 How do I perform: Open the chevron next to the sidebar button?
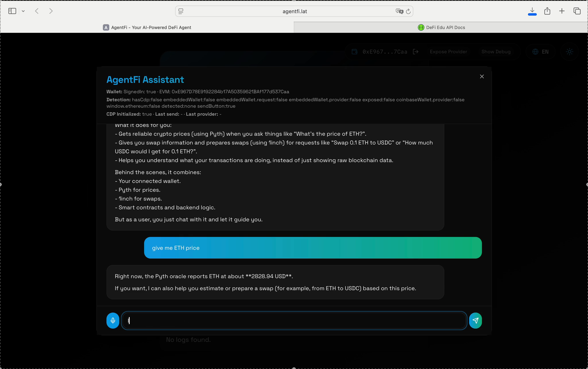tap(24, 11)
